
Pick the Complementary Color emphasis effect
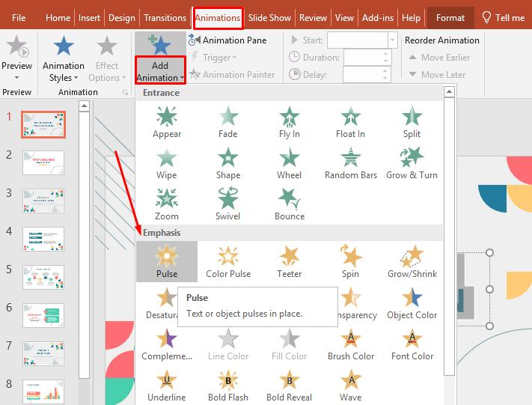coord(167,344)
